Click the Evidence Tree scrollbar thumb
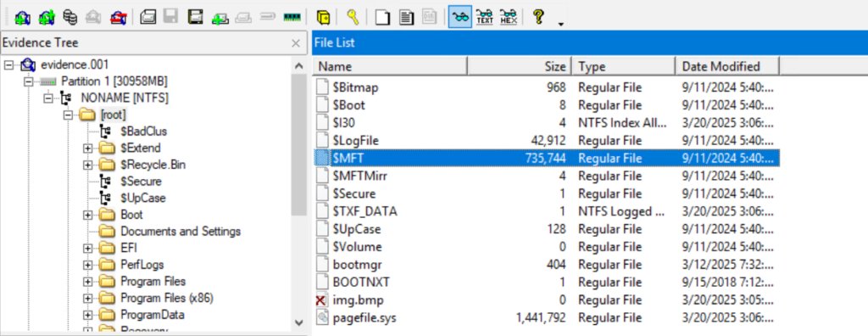Image resolution: width=868 pixels, height=336 pixels. [299, 145]
